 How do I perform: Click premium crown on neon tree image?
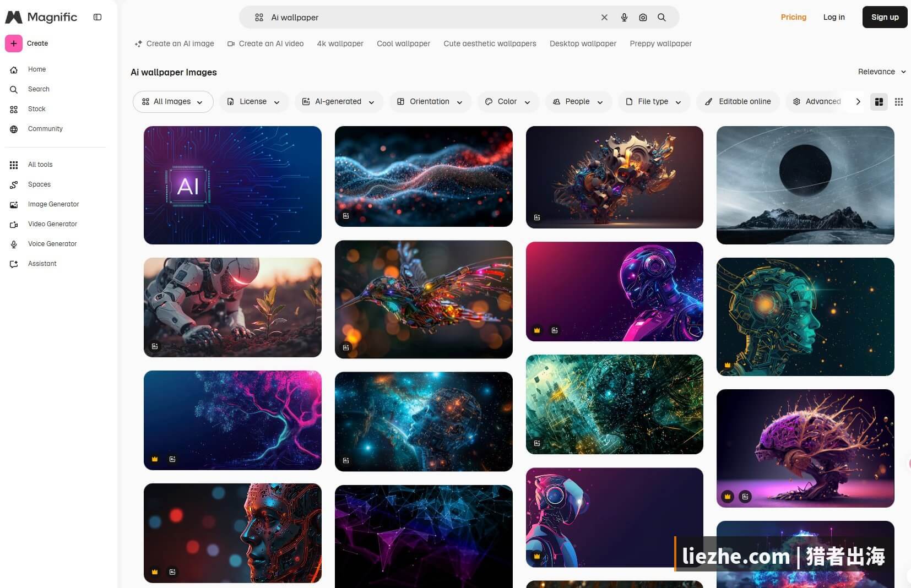pos(155,459)
